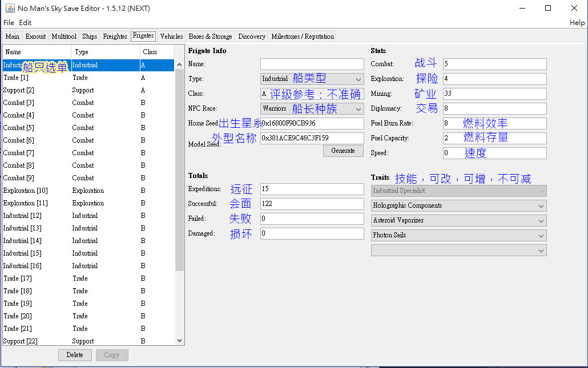This screenshot has width=588, height=368.
Task: Click the Generate button
Action: 343,151
